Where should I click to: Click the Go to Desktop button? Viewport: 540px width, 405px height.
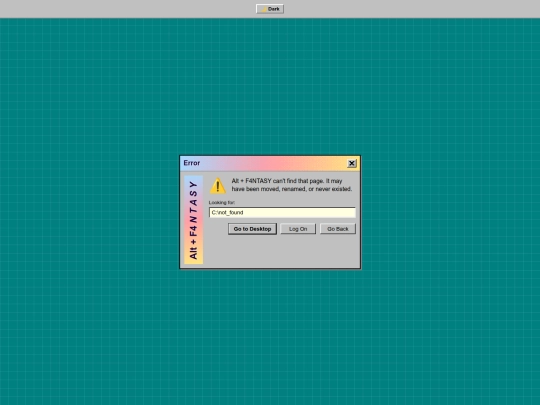click(x=252, y=229)
